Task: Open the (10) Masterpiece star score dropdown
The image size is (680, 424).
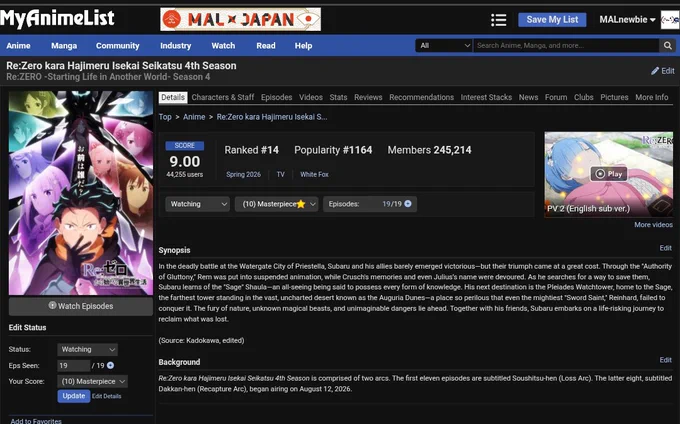Action: 277,204
